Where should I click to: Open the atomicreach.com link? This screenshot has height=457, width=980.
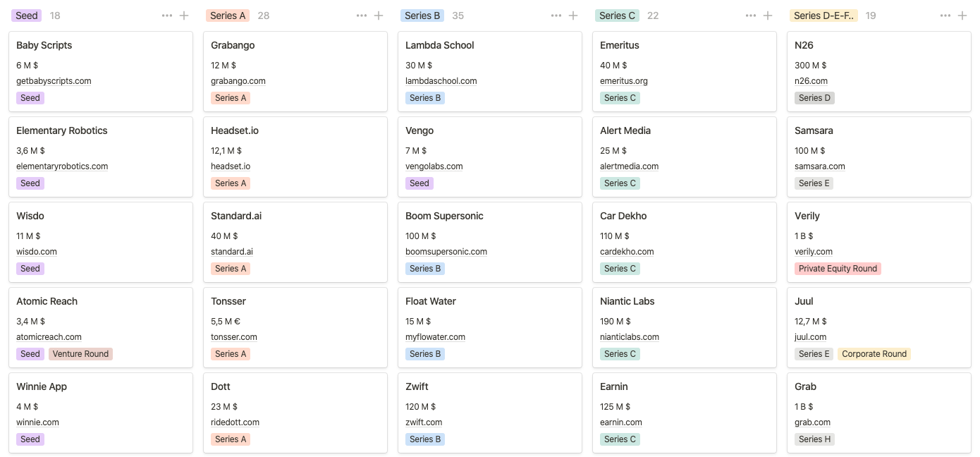tap(49, 337)
